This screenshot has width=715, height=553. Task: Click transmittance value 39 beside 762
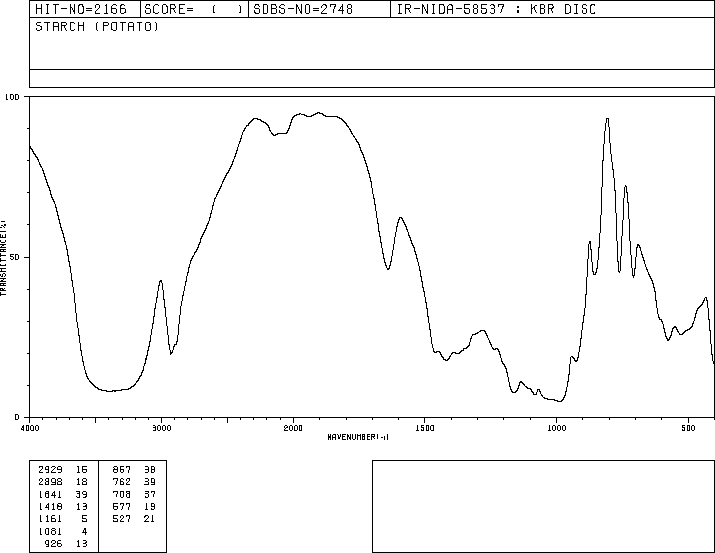click(150, 481)
